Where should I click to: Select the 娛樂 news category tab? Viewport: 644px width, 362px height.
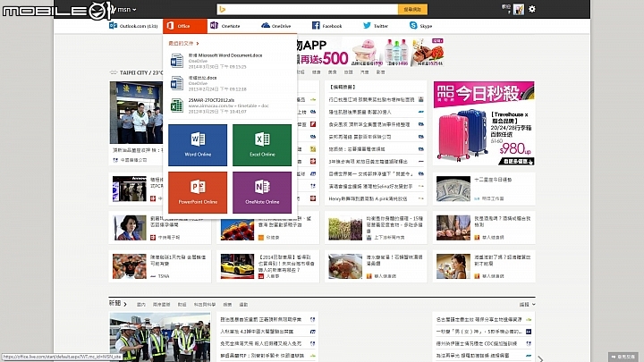[x=227, y=305]
